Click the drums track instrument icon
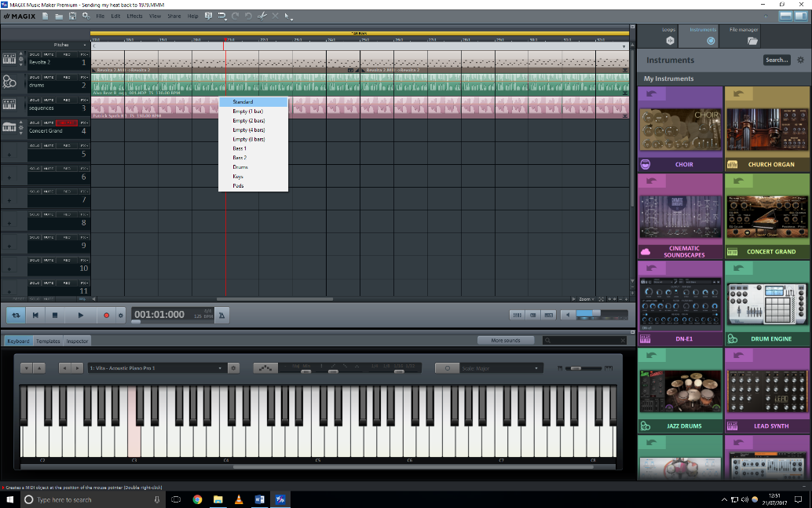The width and height of the screenshot is (812, 508). click(x=9, y=82)
